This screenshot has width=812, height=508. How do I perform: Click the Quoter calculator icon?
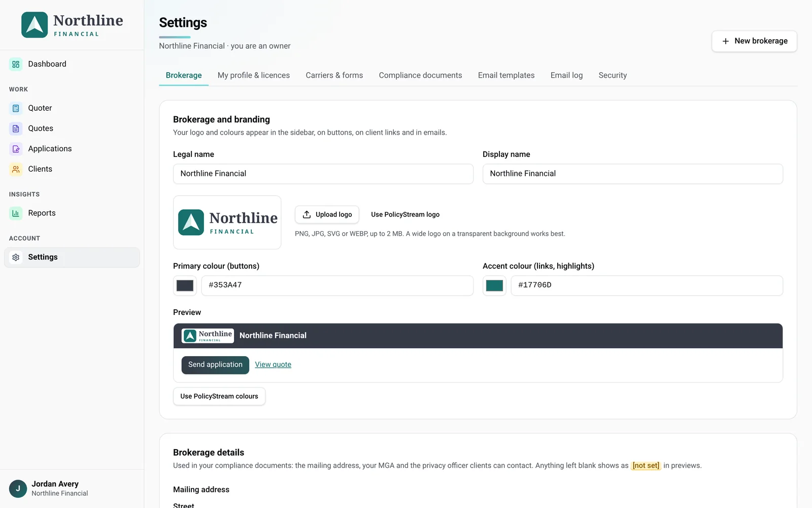click(x=16, y=108)
